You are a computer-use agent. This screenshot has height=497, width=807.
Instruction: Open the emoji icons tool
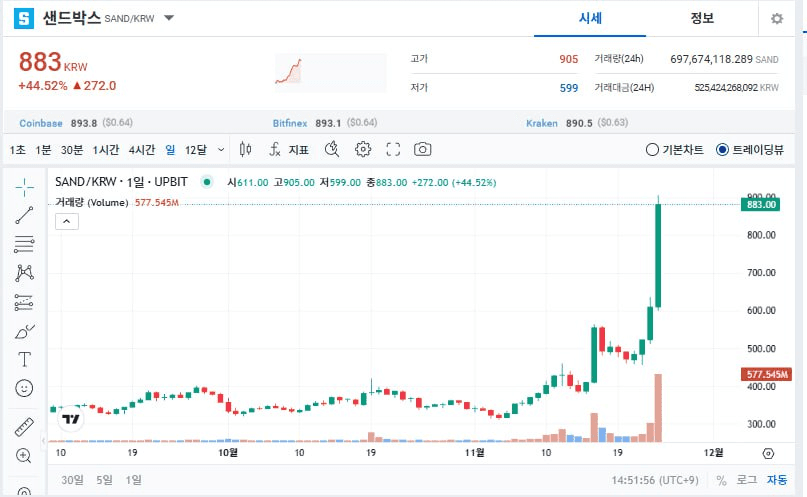(24, 388)
